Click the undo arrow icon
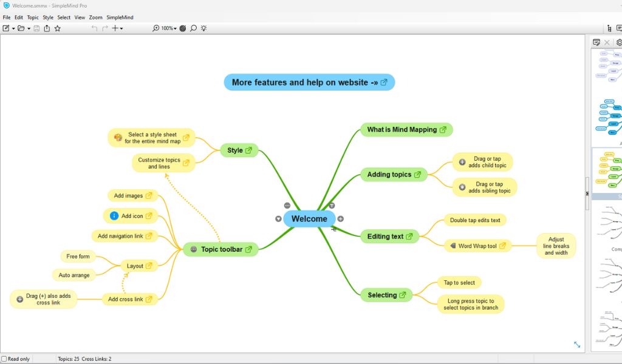Screen dimensions: 622x364 [94, 28]
